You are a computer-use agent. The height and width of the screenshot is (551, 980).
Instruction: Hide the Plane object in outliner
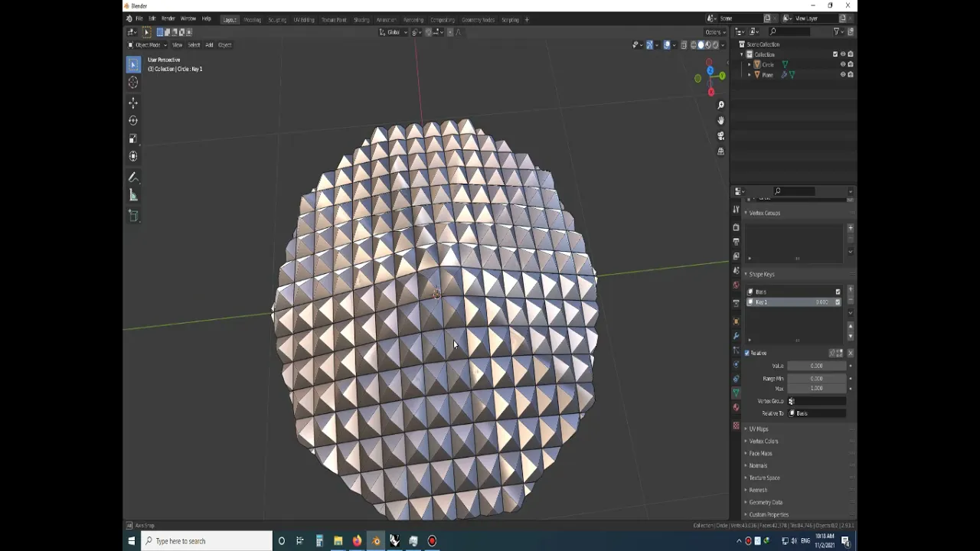coord(843,75)
